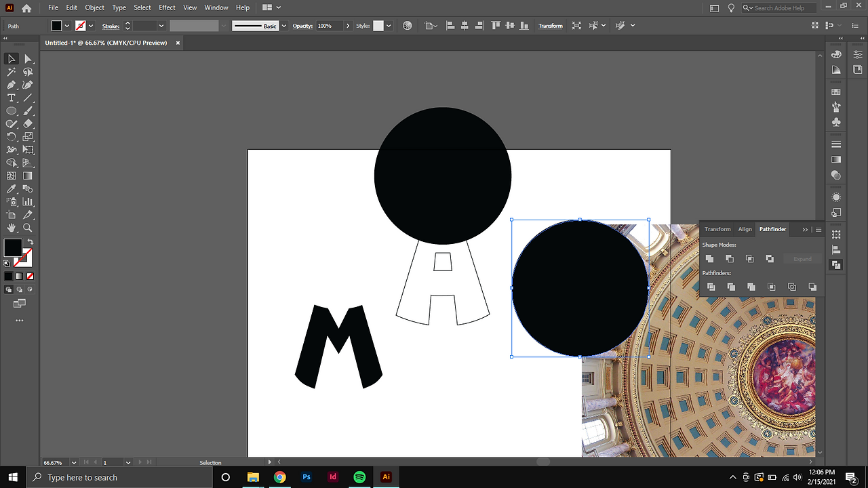
Task: Activate the Curvature tool
Action: point(28,85)
